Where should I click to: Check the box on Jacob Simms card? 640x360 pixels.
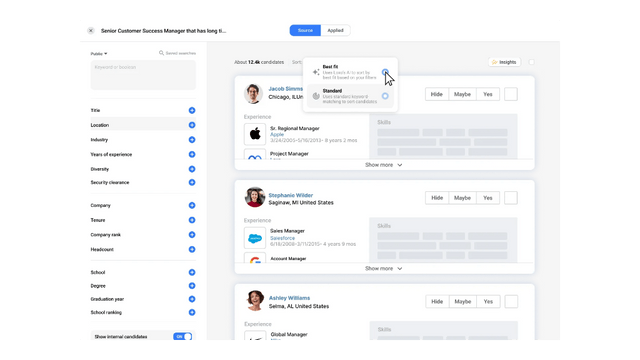click(511, 94)
